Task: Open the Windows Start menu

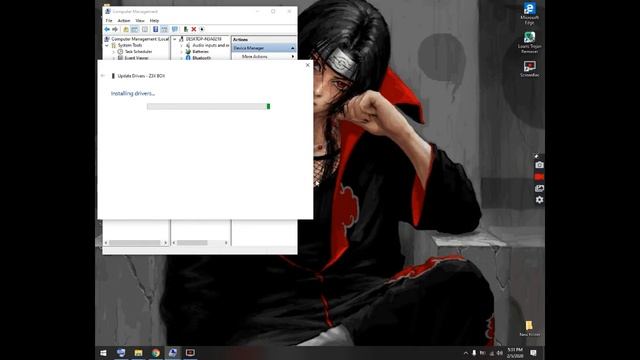Action: tap(103, 353)
